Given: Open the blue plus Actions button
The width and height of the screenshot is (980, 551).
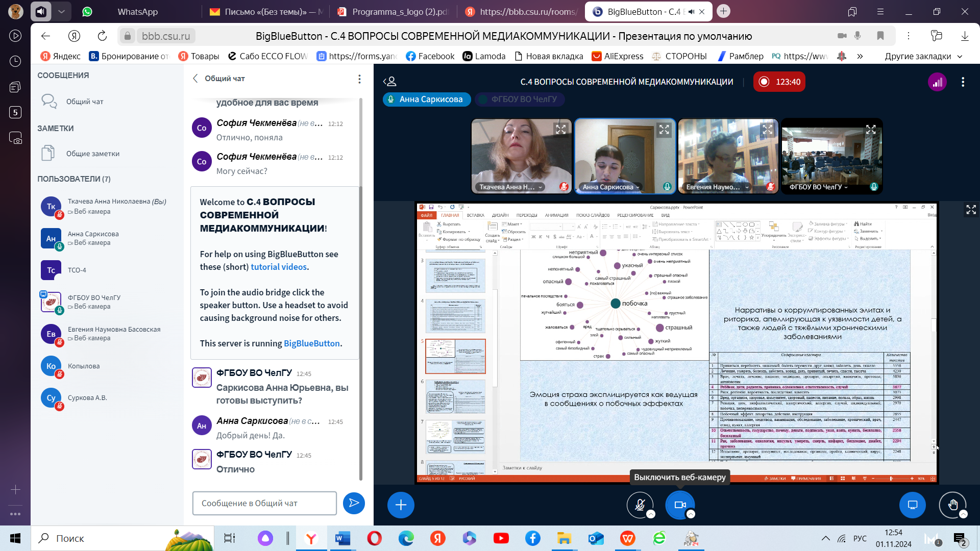Looking at the screenshot, I should (401, 505).
